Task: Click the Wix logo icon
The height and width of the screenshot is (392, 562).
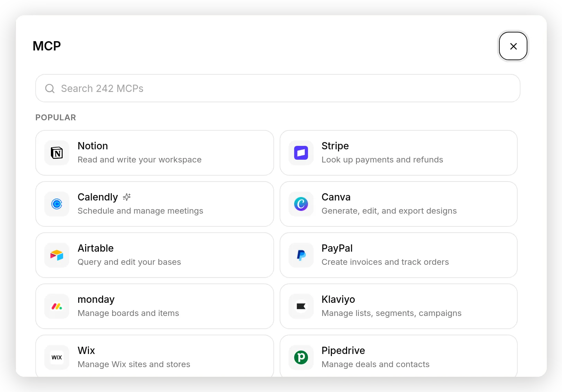Action: point(57,357)
